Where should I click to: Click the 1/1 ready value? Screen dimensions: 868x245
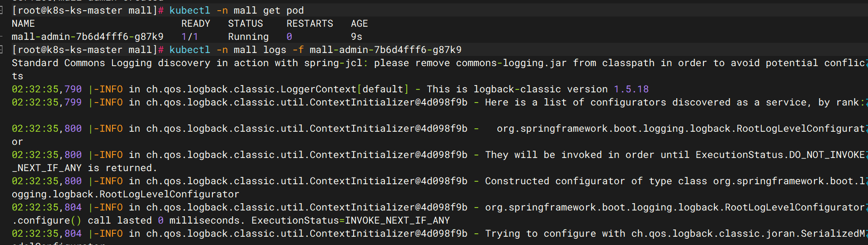189,37
